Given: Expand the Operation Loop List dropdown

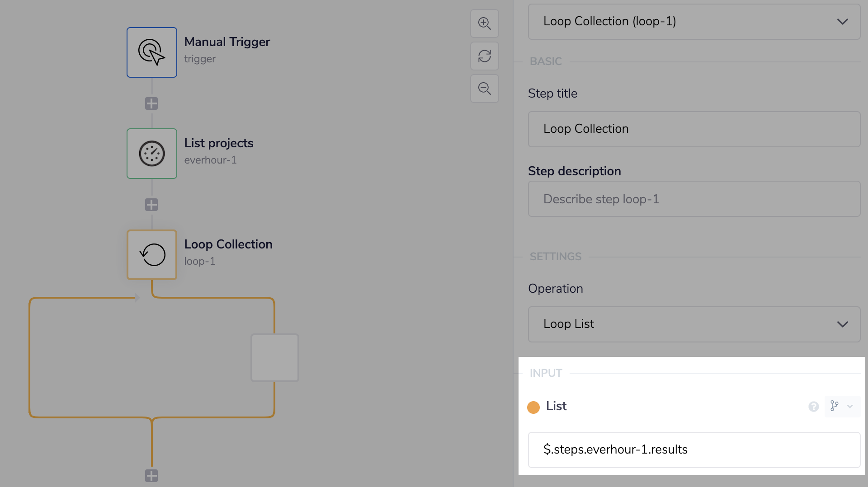Looking at the screenshot, I should pyautogui.click(x=693, y=324).
